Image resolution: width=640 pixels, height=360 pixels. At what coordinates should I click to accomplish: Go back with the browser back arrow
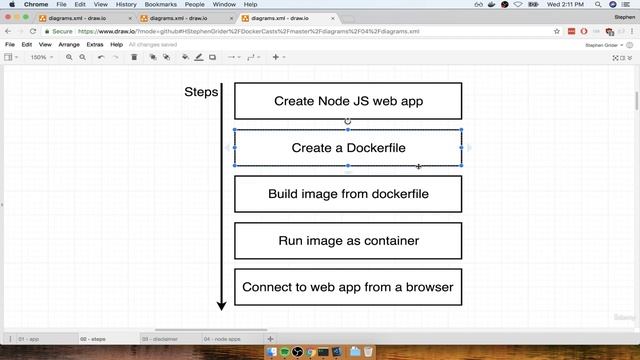click(x=8, y=31)
